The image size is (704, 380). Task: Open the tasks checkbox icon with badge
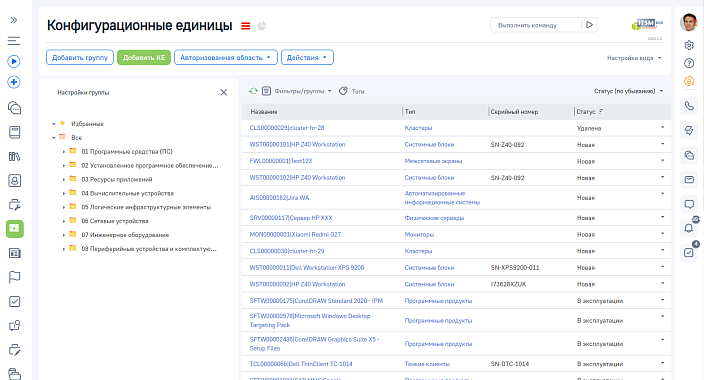pyautogui.click(x=689, y=252)
